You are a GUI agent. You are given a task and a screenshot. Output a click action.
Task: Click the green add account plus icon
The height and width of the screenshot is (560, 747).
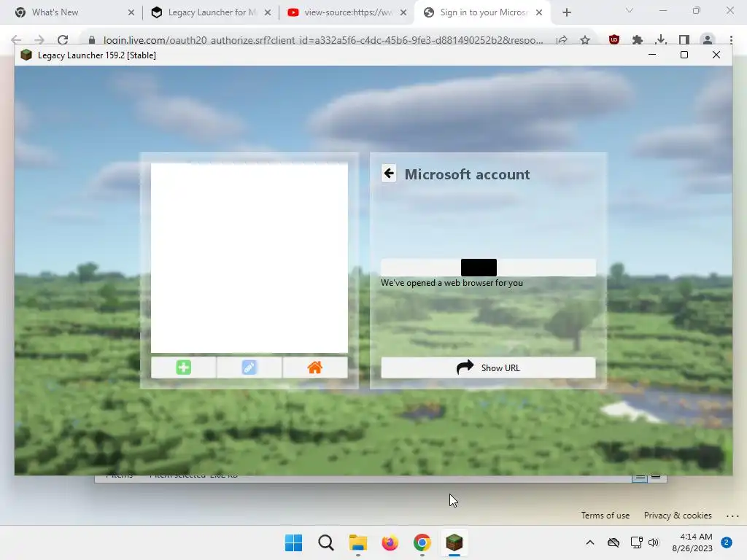(x=183, y=367)
